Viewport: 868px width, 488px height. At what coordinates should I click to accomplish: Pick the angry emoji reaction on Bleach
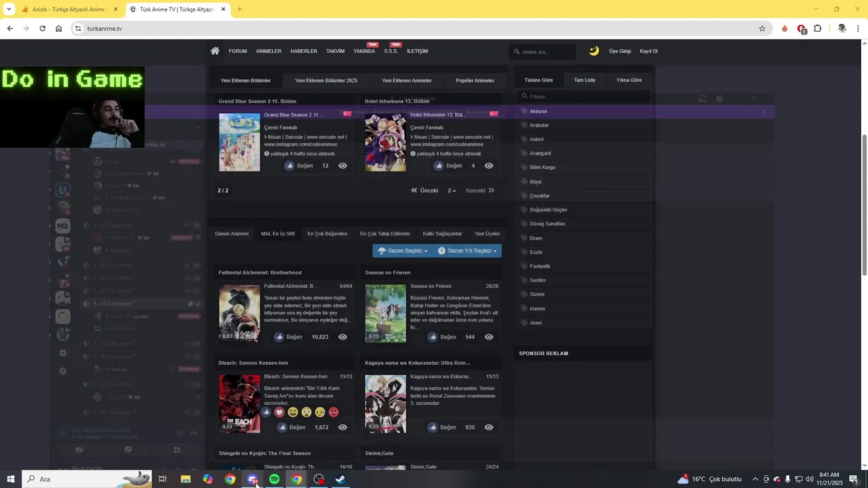(334, 412)
